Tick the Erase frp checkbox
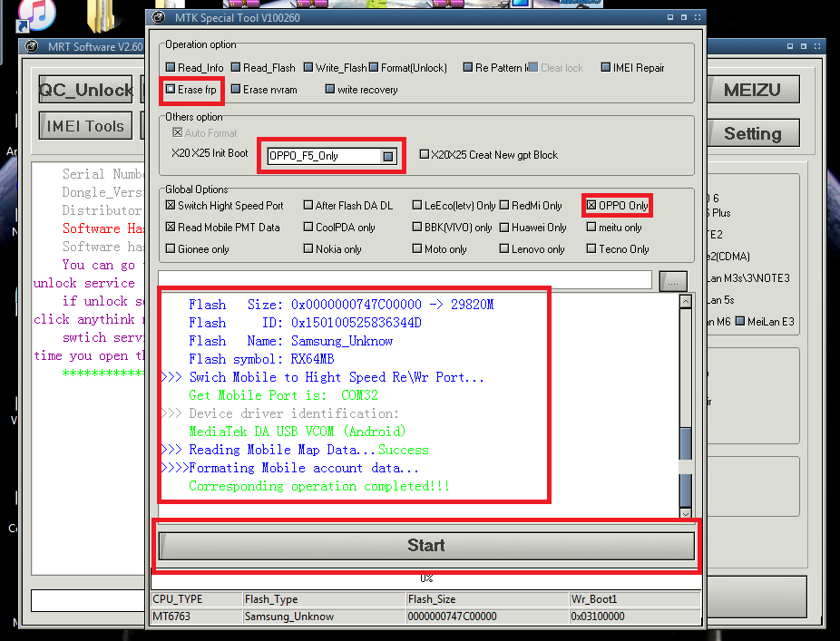Image resolution: width=840 pixels, height=641 pixels. pos(171,90)
